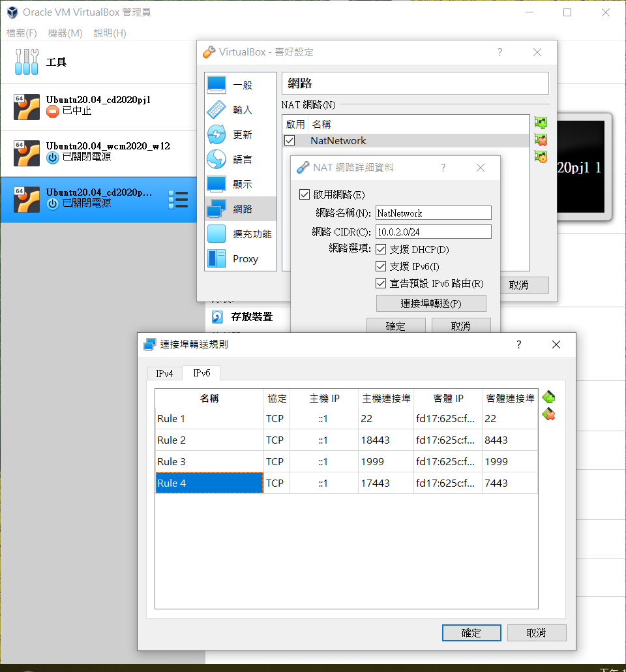Toggle the 啟用網路 checkbox
Image resolution: width=626 pixels, height=672 pixels.
(304, 194)
